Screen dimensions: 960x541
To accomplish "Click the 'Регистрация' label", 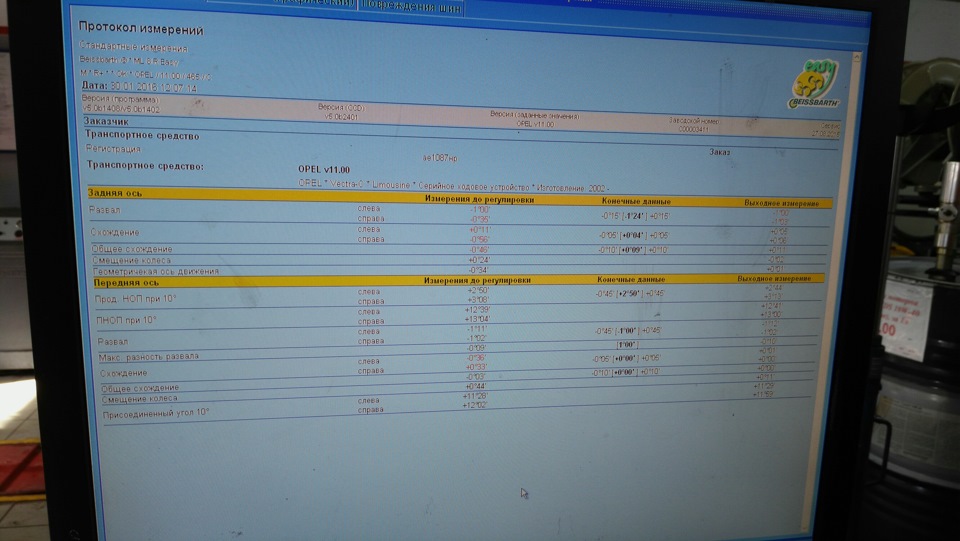I will tap(113, 149).
